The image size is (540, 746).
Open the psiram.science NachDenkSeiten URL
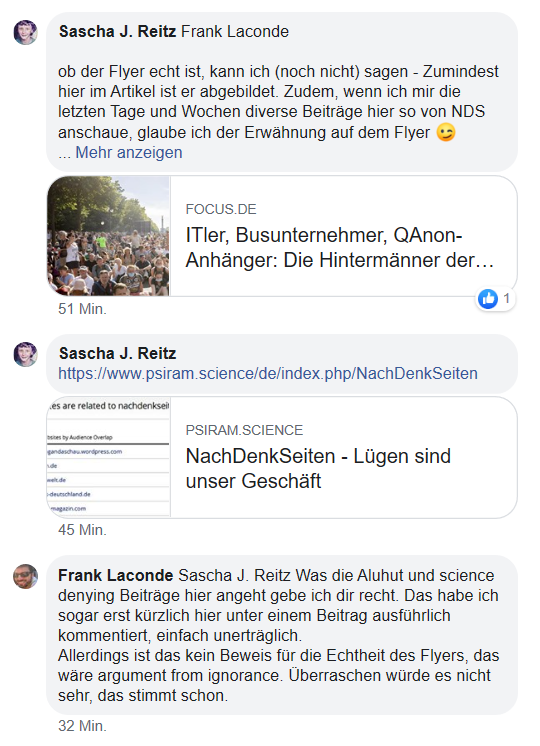pos(268,373)
